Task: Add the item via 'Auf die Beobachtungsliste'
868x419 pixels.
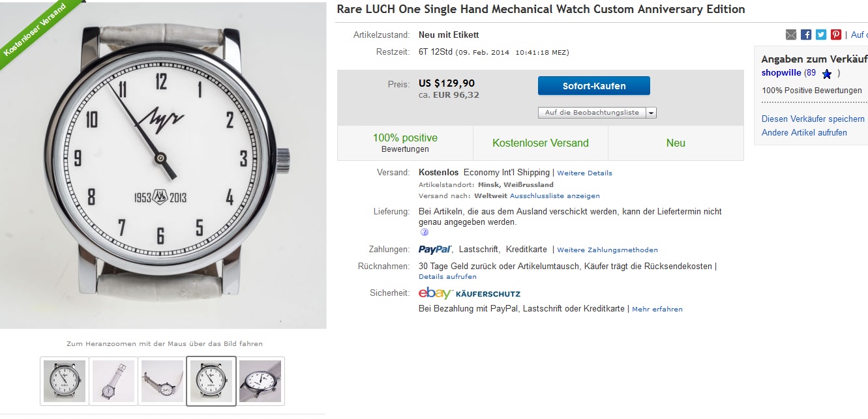Action: [591, 113]
